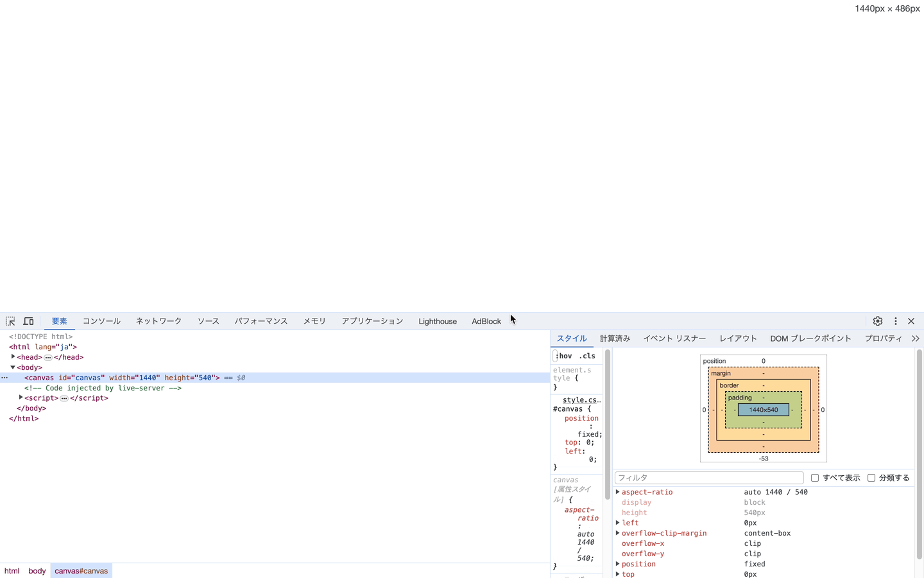The width and height of the screenshot is (924, 578).
Task: Switch to the パフォーマンス tab
Action: tap(261, 321)
